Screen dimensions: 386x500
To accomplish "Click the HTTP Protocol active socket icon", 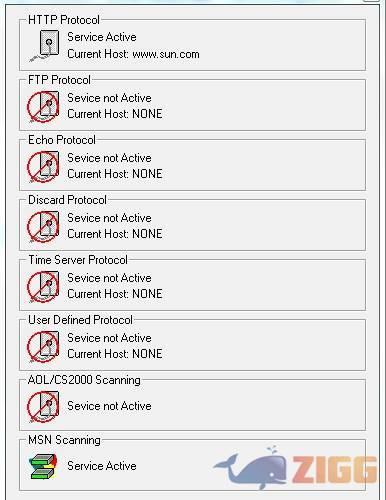I will (44, 46).
